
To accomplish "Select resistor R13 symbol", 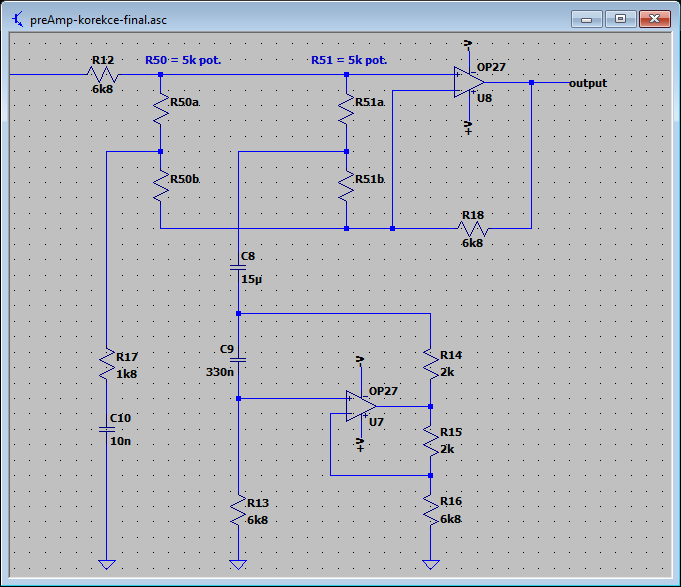I will click(x=238, y=510).
